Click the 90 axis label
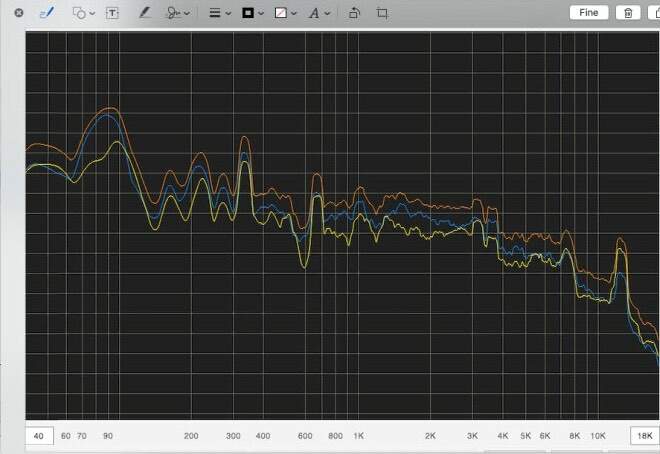This screenshot has height=454, width=660. click(x=108, y=436)
